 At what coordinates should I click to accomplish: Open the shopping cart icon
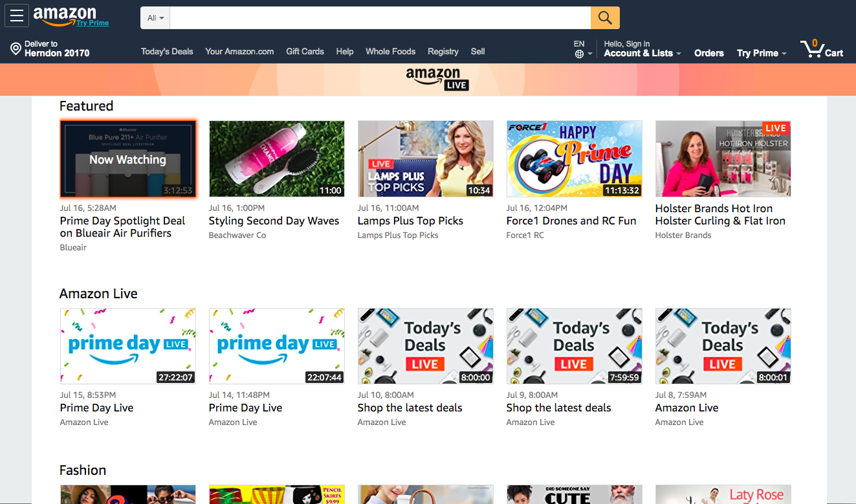pyautogui.click(x=822, y=49)
